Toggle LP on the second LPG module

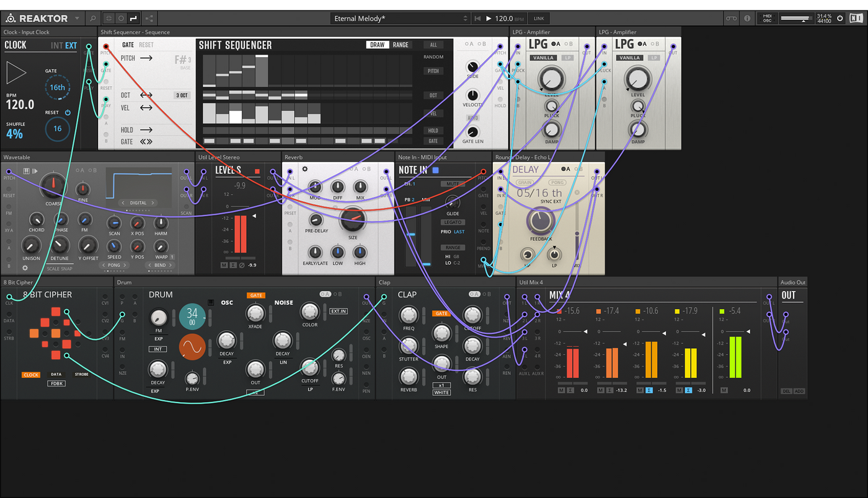tap(654, 58)
